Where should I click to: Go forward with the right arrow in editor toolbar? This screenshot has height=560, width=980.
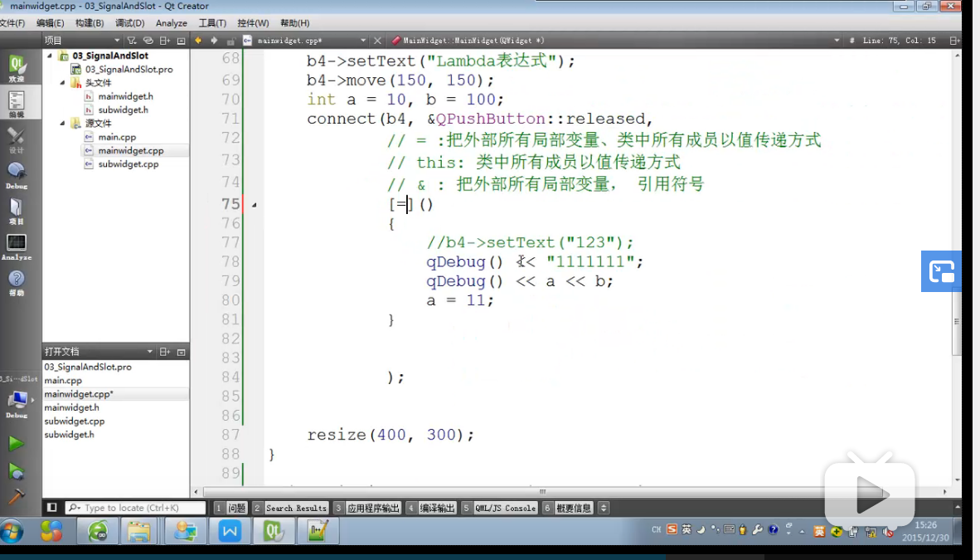(214, 40)
